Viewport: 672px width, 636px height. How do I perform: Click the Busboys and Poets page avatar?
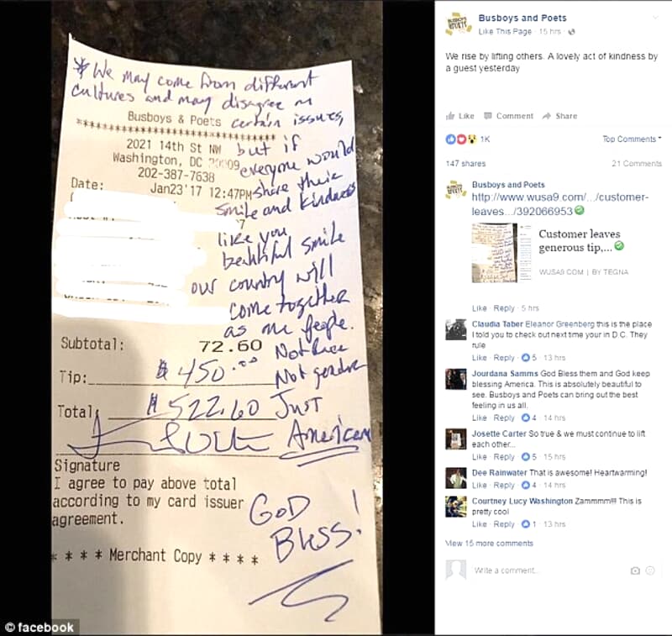458,24
